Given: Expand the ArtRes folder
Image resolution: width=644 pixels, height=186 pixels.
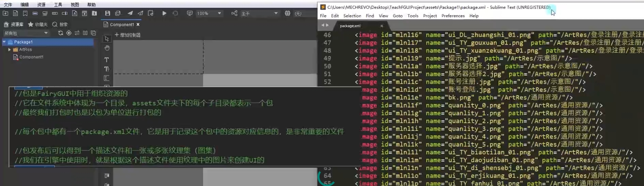Looking at the screenshot, I should (x=9, y=49).
